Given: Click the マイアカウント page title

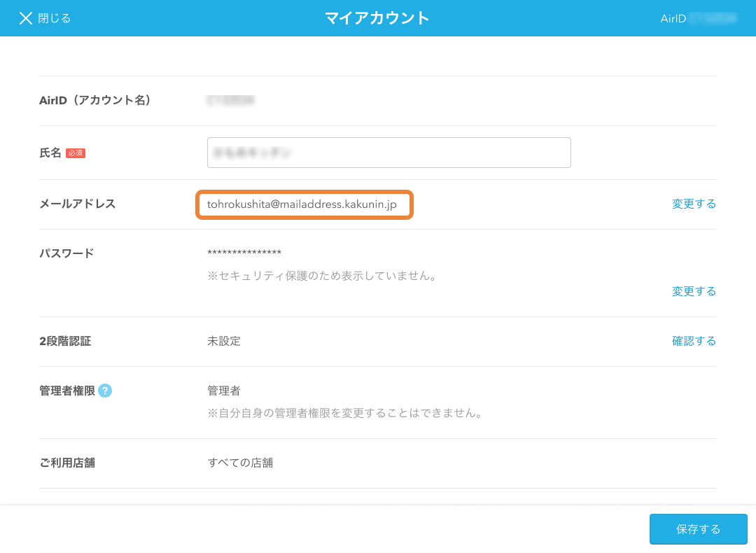Looking at the screenshot, I should click(377, 18).
